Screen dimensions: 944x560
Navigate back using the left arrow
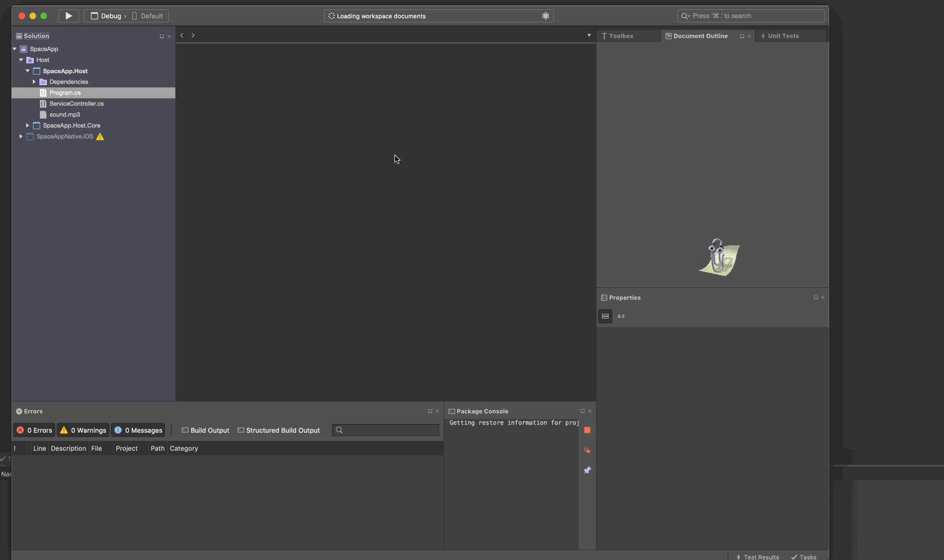(182, 35)
